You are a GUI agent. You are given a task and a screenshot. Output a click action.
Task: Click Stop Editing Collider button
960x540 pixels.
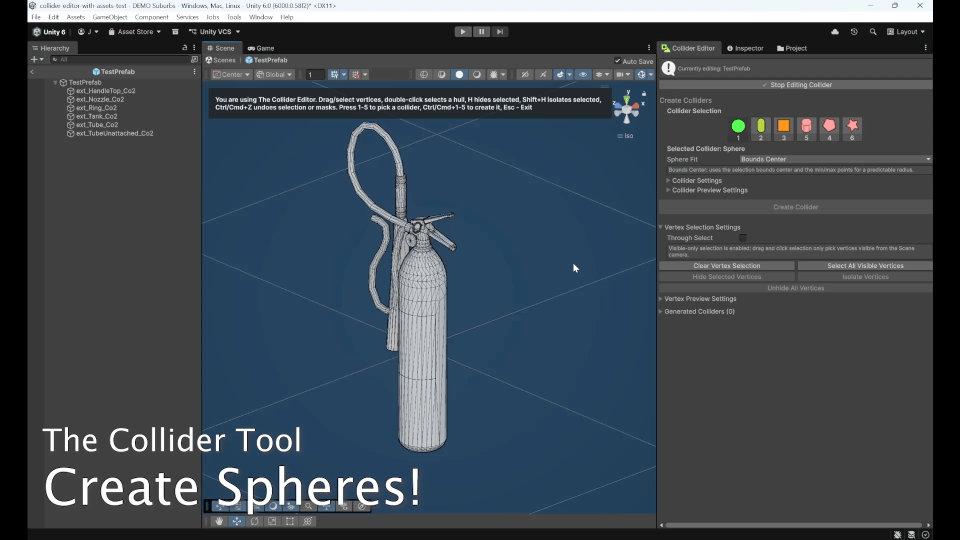click(795, 85)
